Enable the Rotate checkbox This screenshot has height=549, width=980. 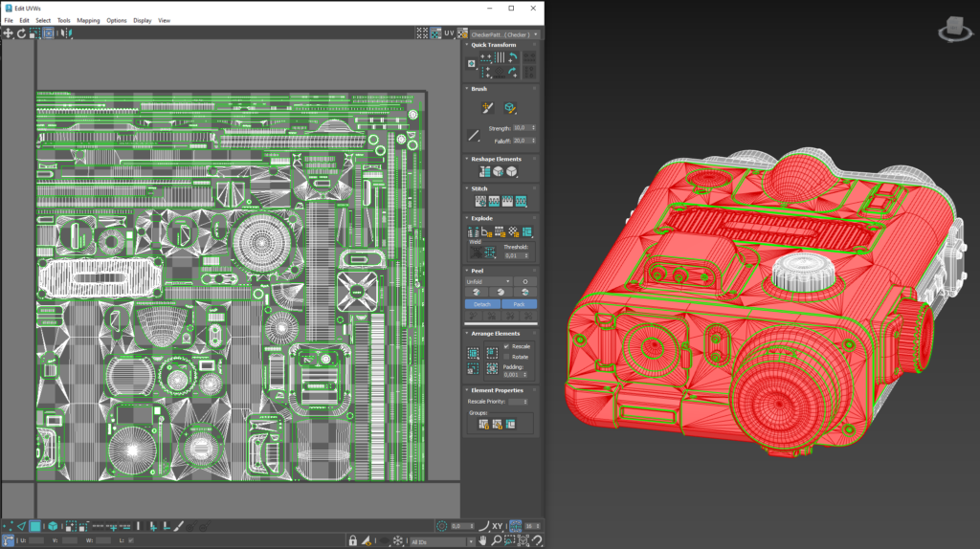tap(506, 357)
